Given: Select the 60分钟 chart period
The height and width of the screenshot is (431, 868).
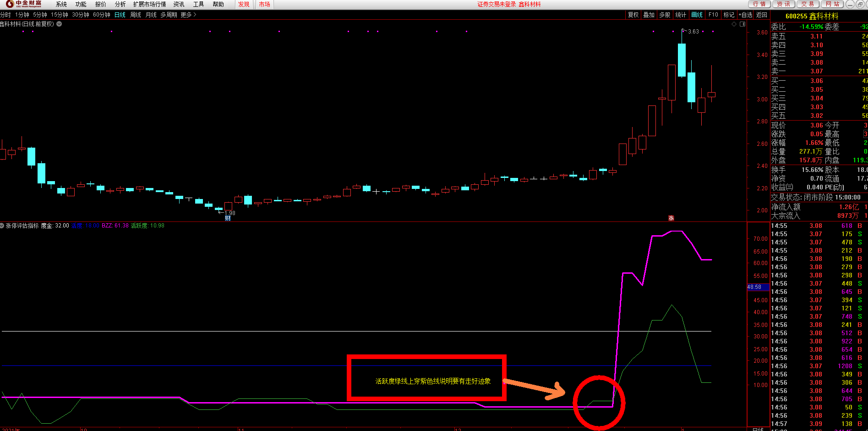Looking at the screenshot, I should click(x=102, y=15).
